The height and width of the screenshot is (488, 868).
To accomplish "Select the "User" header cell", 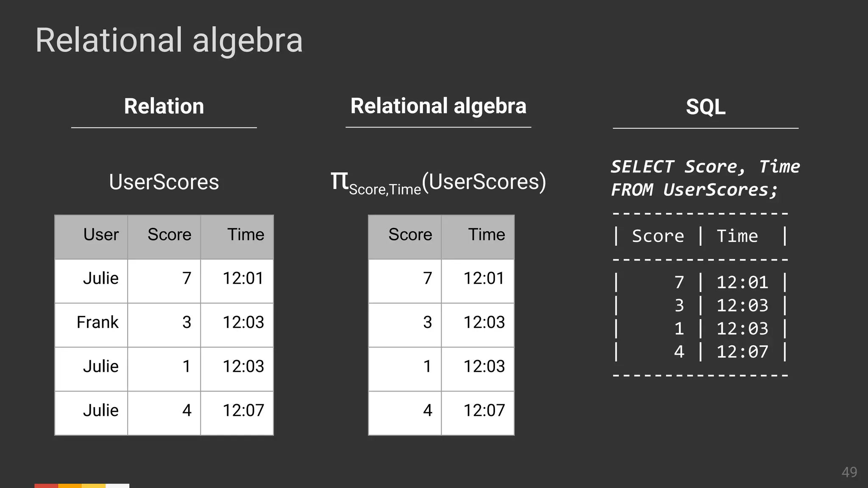I will [x=101, y=235].
